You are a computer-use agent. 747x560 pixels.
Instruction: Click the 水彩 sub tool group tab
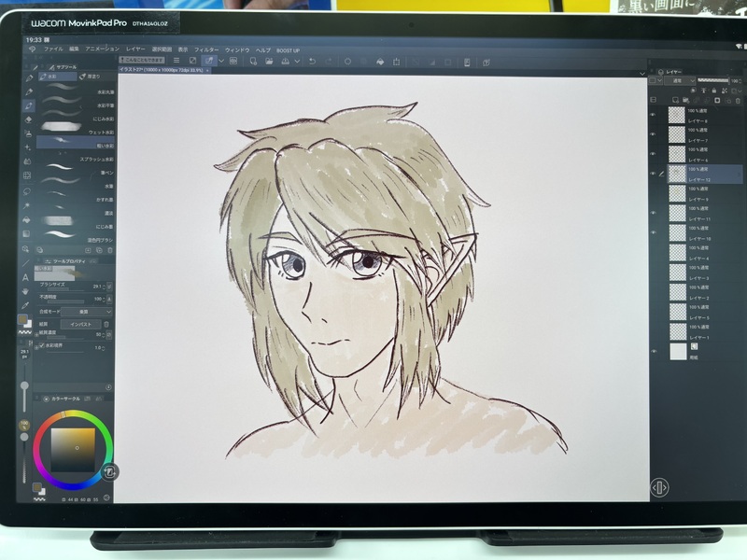[58, 77]
